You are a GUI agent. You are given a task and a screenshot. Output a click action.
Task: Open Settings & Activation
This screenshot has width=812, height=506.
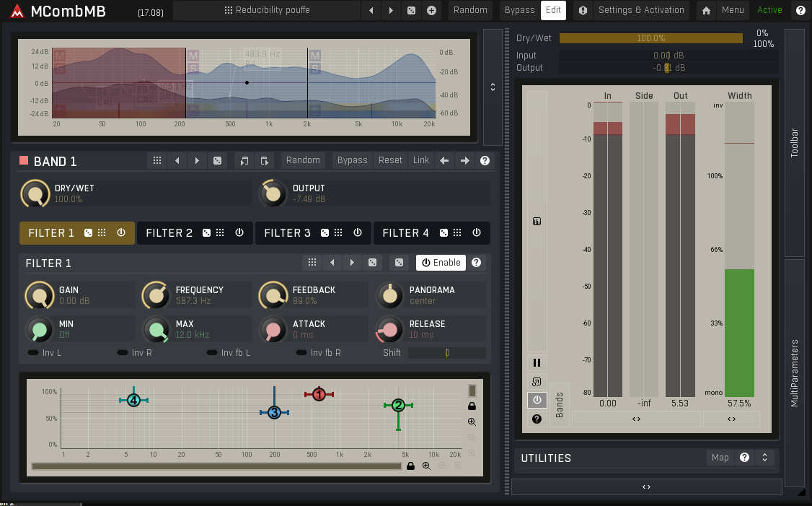click(641, 10)
